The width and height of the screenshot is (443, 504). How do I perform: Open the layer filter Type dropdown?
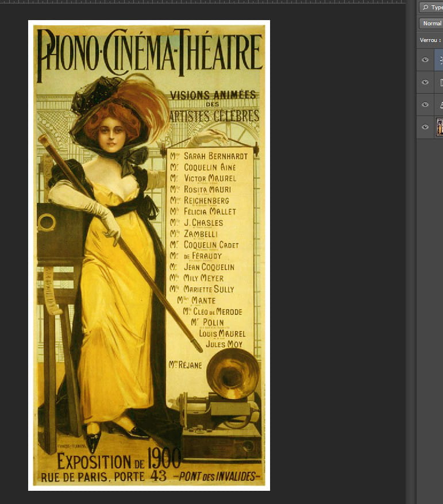click(x=432, y=7)
